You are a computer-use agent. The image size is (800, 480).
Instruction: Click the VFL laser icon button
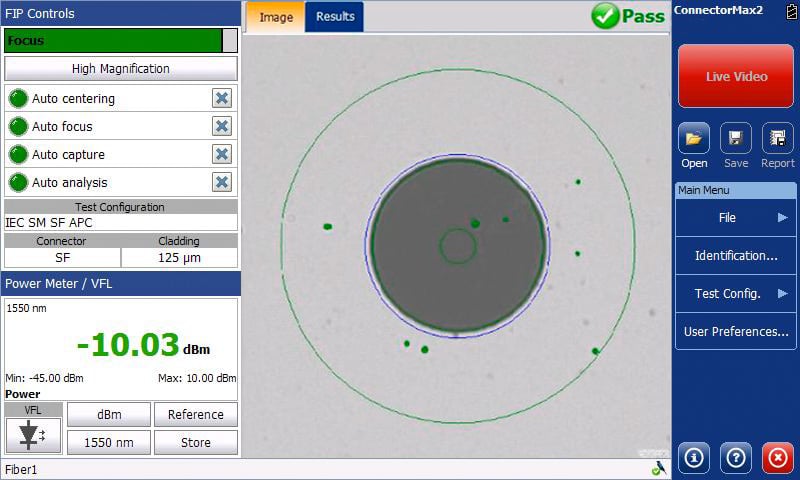(32, 435)
